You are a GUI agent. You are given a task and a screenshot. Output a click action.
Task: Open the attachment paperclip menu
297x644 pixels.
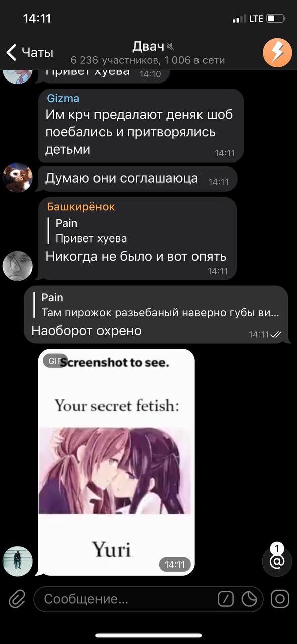(17, 599)
